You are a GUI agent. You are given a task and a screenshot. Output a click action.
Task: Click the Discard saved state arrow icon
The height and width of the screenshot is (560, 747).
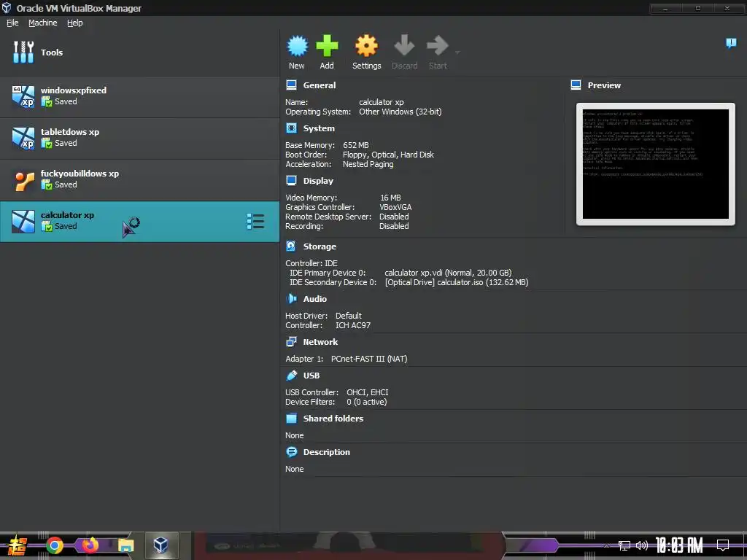pos(404,45)
